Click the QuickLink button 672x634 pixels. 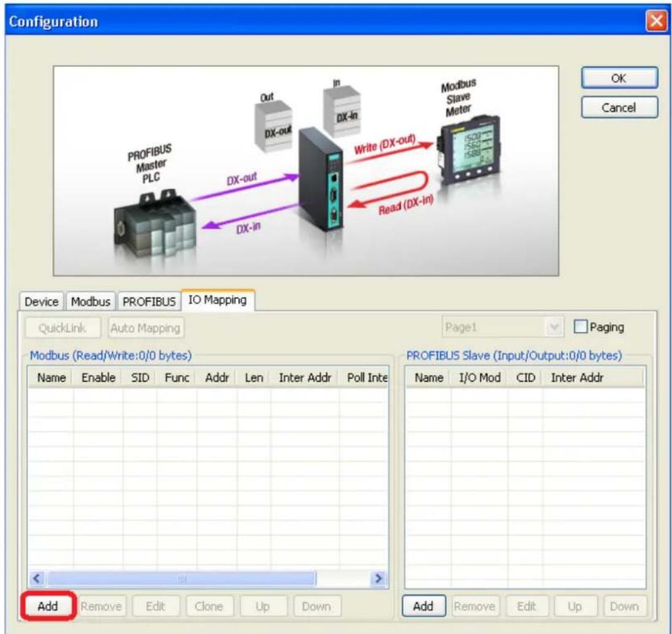click(x=63, y=328)
